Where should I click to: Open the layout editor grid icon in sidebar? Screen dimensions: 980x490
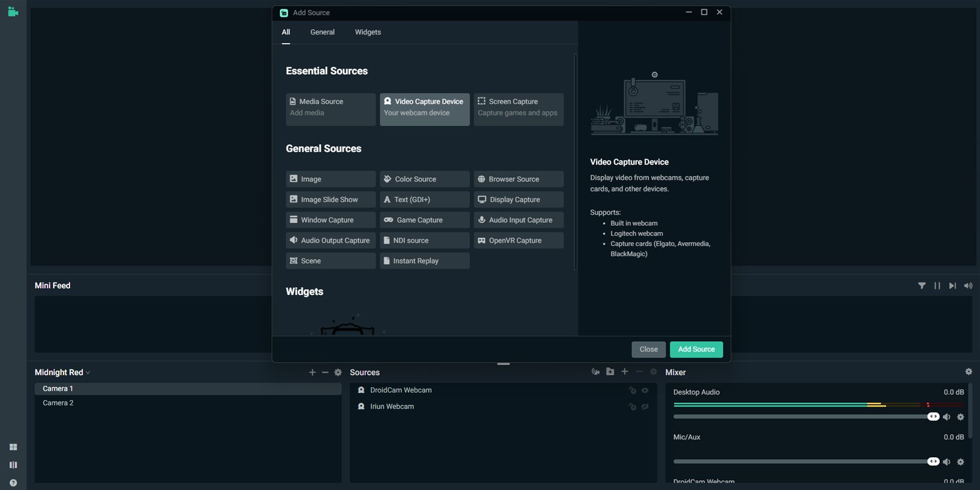(x=13, y=447)
